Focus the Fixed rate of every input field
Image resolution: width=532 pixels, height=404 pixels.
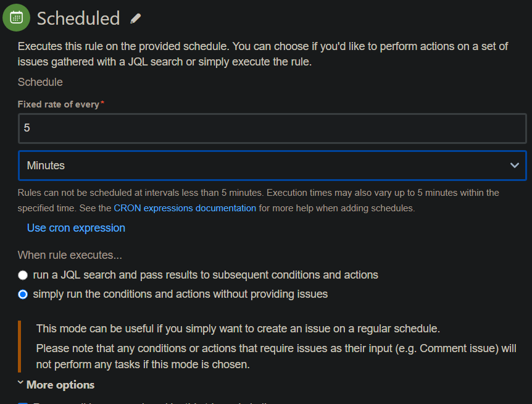pyautogui.click(x=272, y=128)
